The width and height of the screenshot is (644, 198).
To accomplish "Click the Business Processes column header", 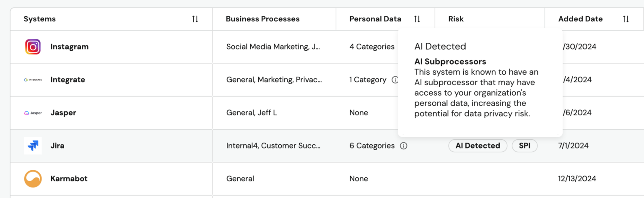I will (262, 19).
